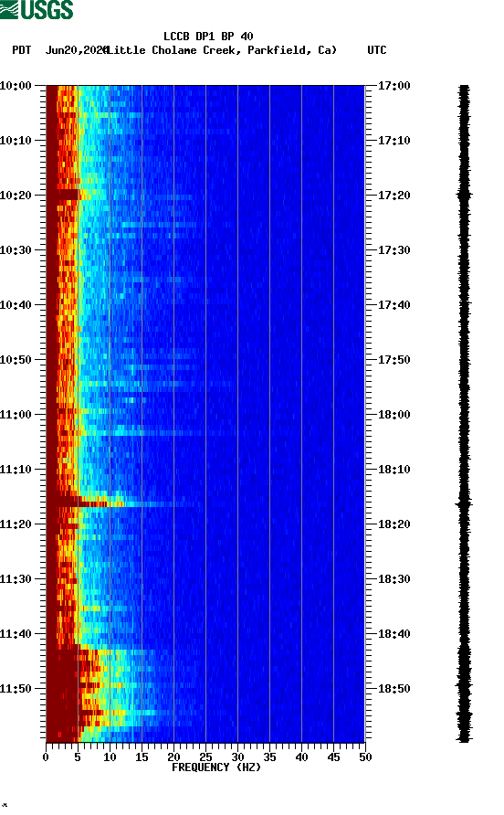
Task: Click the USGS logo
Action: coord(37,9)
